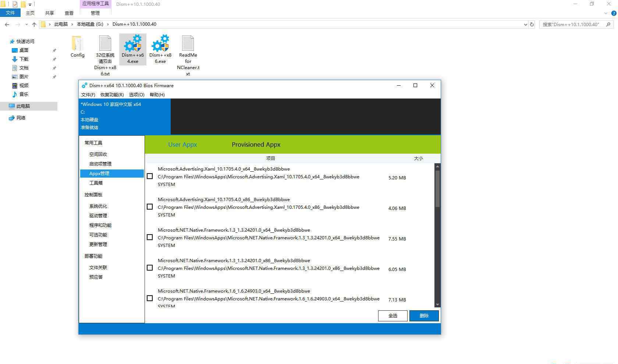Click the Explorer forward arrow
618x364 pixels.
point(18,24)
